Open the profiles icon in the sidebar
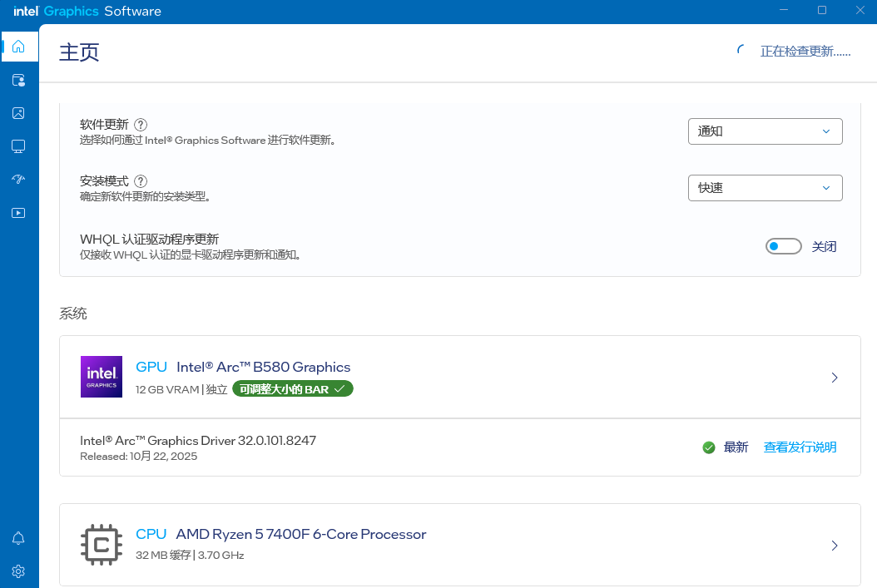The height and width of the screenshot is (588, 877). (18, 80)
